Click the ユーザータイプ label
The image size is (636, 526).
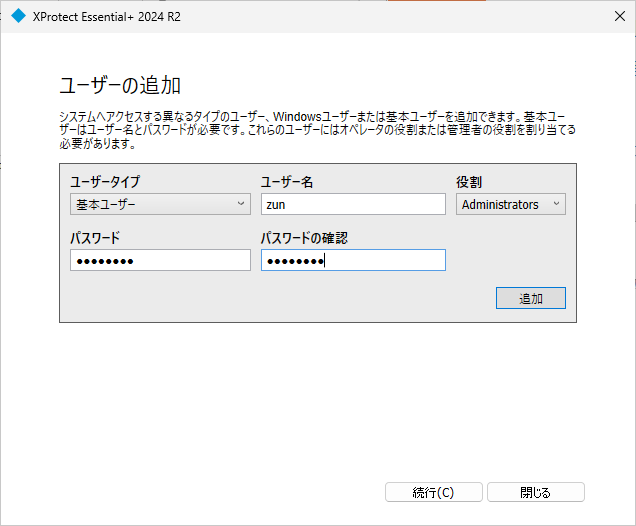tap(105, 182)
